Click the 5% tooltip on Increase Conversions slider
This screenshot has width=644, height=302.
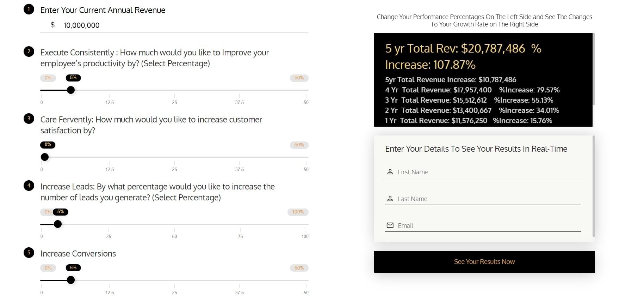pyautogui.click(x=73, y=268)
